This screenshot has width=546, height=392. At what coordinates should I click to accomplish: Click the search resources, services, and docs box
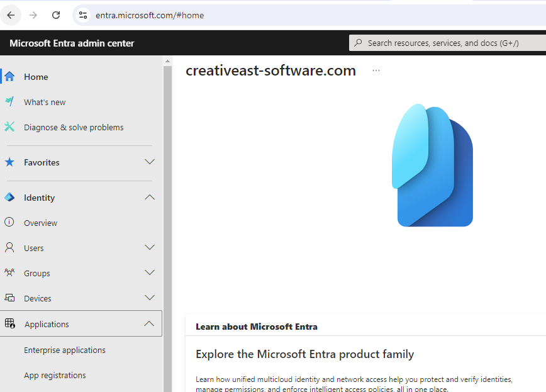pyautogui.click(x=447, y=43)
